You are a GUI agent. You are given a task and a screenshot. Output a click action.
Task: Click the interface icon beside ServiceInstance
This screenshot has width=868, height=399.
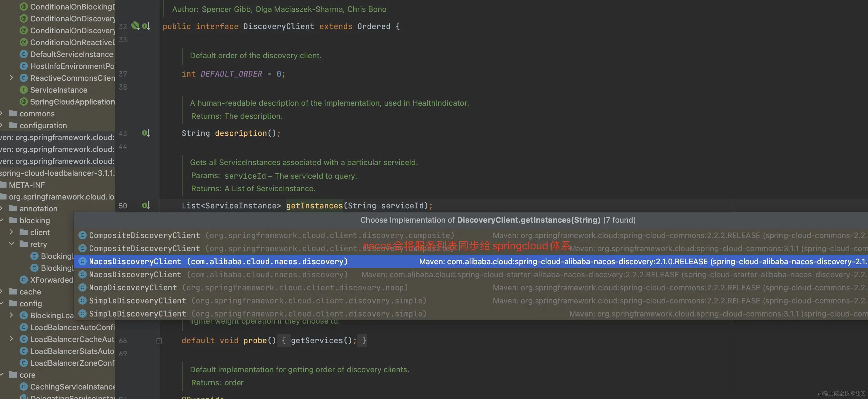pos(23,90)
